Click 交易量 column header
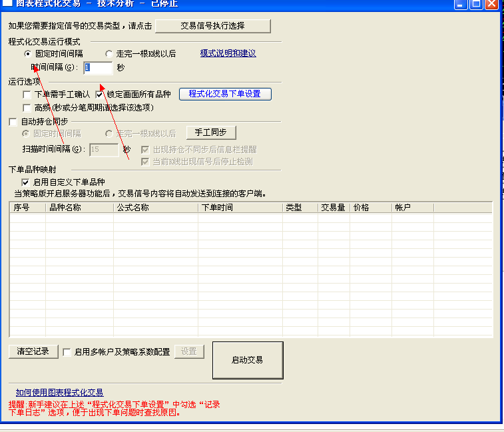Image resolution: width=504 pixels, height=432 pixels. pos(334,208)
